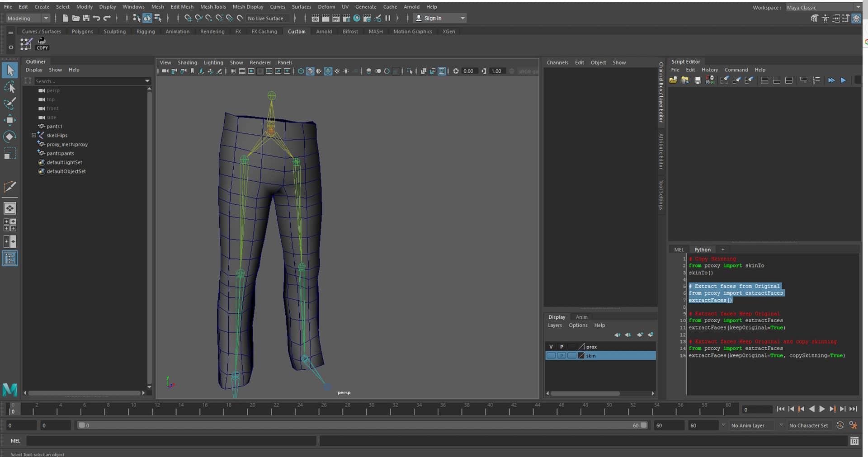Viewport: 868px width, 457px height.
Task: Open the Mesh Tools menu
Action: tap(213, 7)
